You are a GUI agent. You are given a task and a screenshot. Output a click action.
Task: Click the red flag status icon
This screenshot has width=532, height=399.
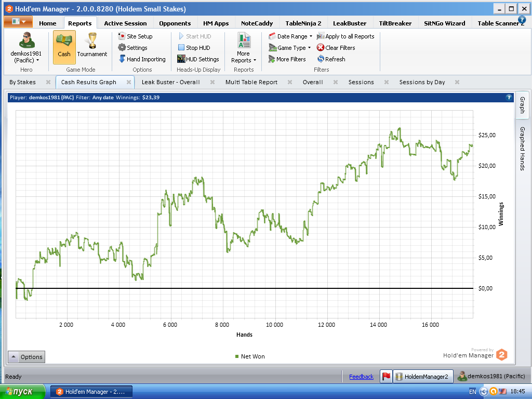point(386,376)
